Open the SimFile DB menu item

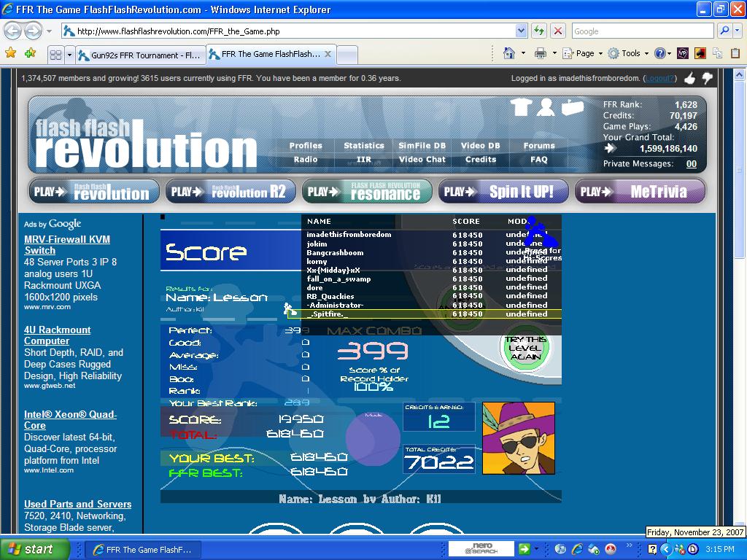pyautogui.click(x=422, y=146)
